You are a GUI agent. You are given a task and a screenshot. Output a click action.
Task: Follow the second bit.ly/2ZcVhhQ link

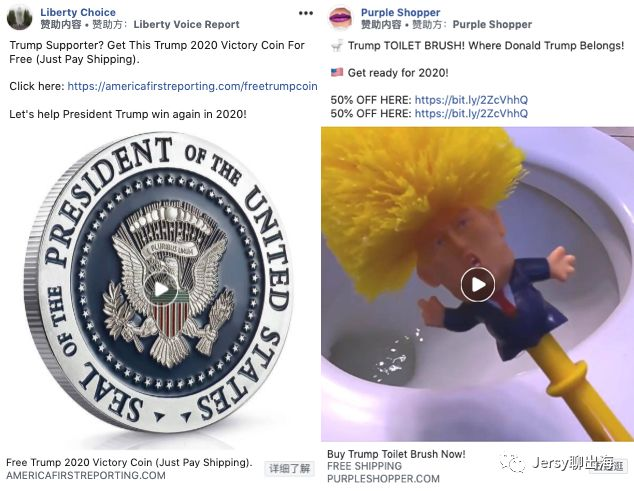[x=471, y=113]
